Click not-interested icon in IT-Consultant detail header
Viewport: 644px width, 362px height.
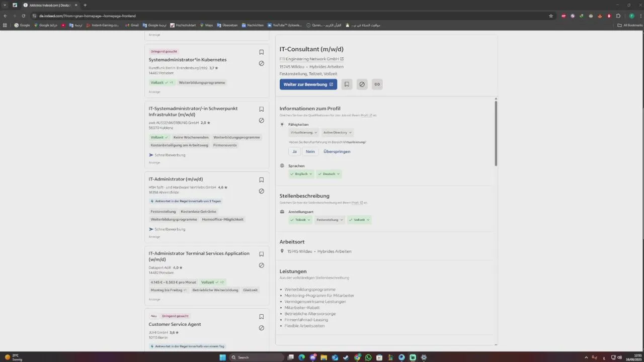(x=362, y=84)
